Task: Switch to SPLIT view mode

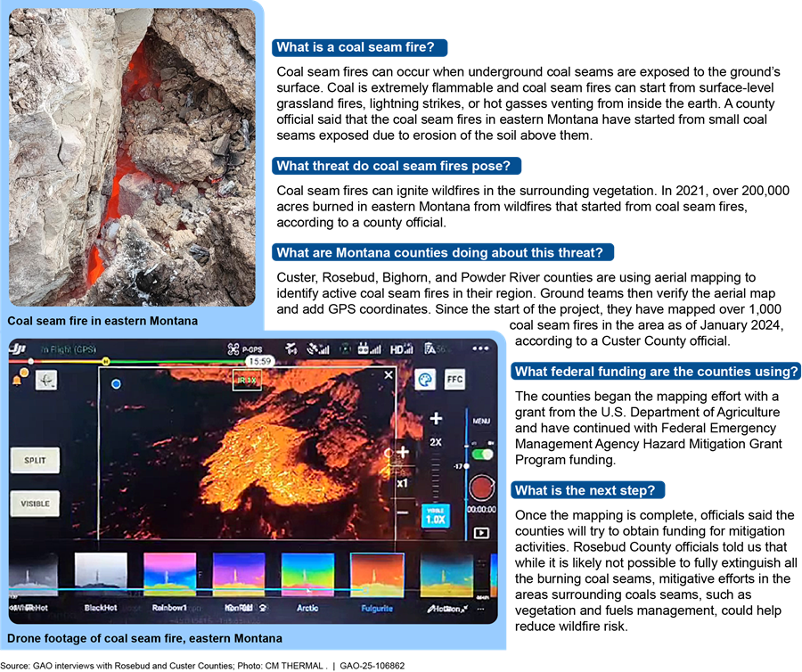Action: [x=35, y=461]
